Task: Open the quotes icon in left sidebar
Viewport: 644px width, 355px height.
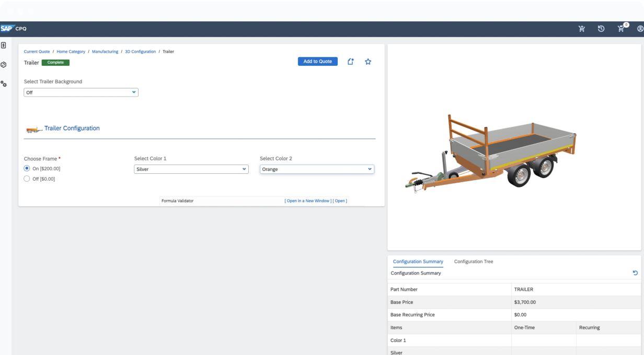Action: click(x=4, y=45)
